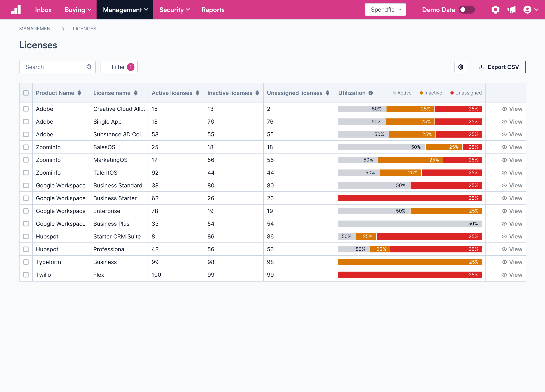
Task: Click the search magnifier icon
Action: click(89, 67)
